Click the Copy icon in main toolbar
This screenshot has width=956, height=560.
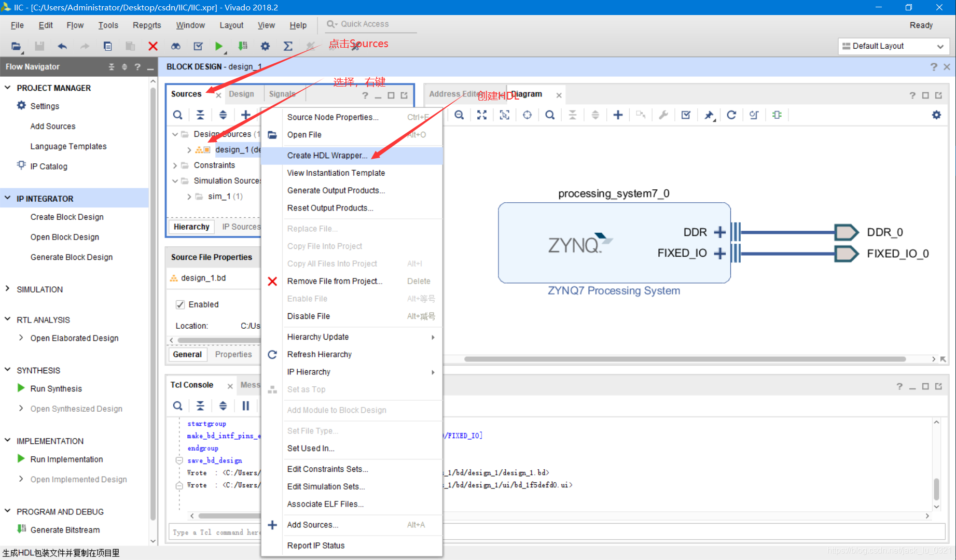[x=107, y=46]
